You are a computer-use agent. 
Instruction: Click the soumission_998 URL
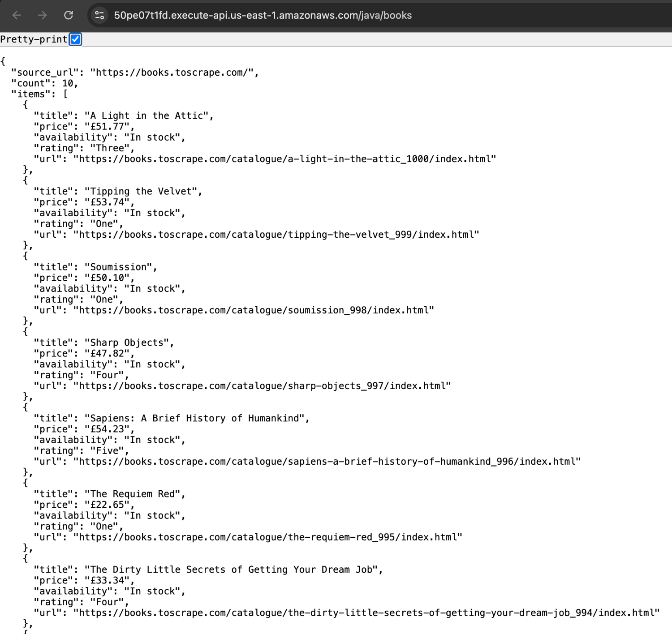click(254, 310)
